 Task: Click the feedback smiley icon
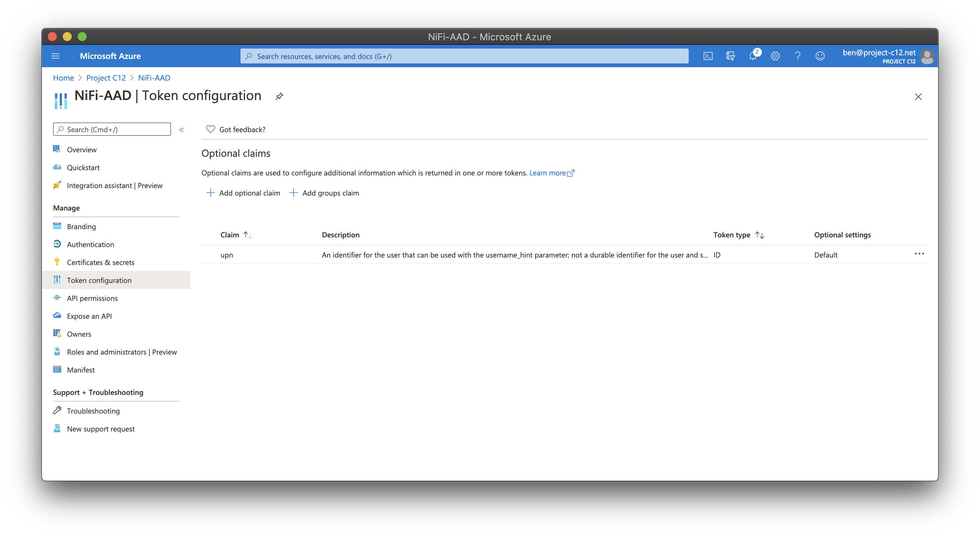tap(820, 56)
